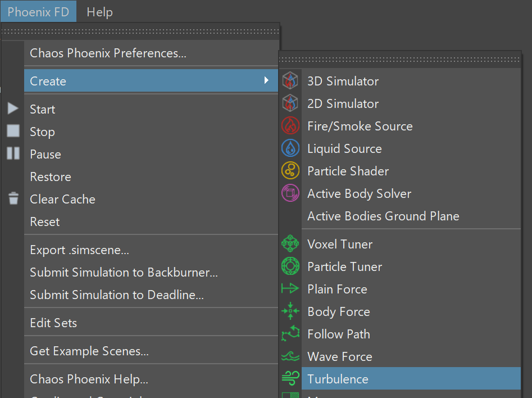This screenshot has height=398, width=532.
Task: Expand the Create submenu arrow
Action: tap(266, 80)
